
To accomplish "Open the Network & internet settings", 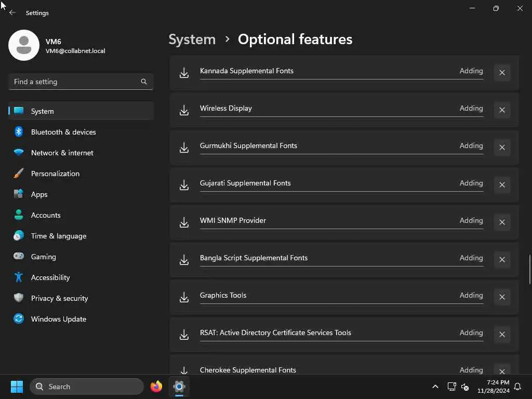I will [x=62, y=153].
